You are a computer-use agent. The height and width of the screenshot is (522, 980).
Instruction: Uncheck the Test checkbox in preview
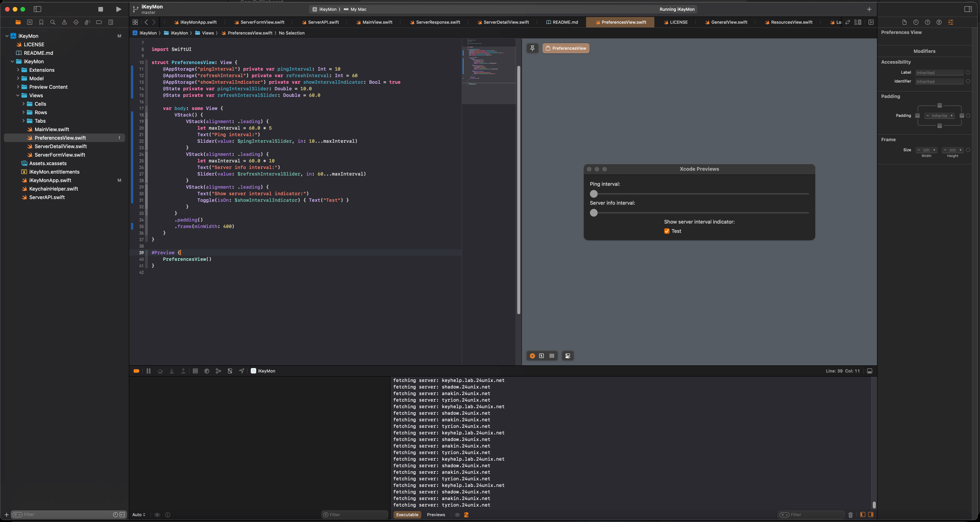(667, 231)
